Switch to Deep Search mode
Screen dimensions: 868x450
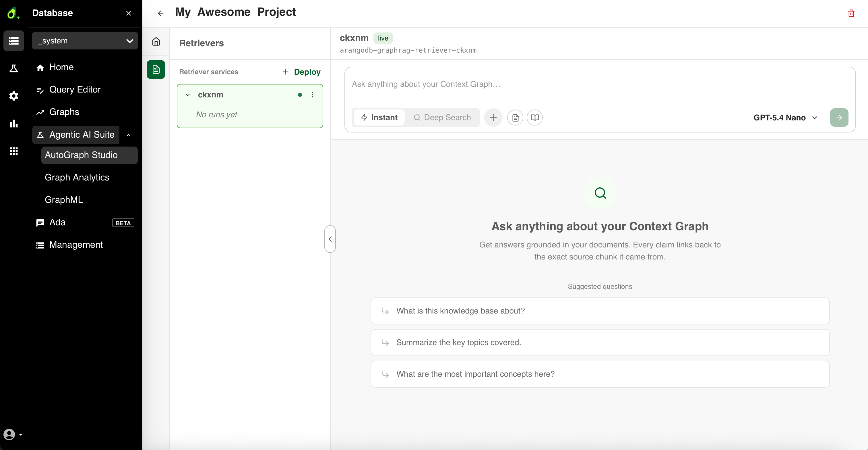442,118
